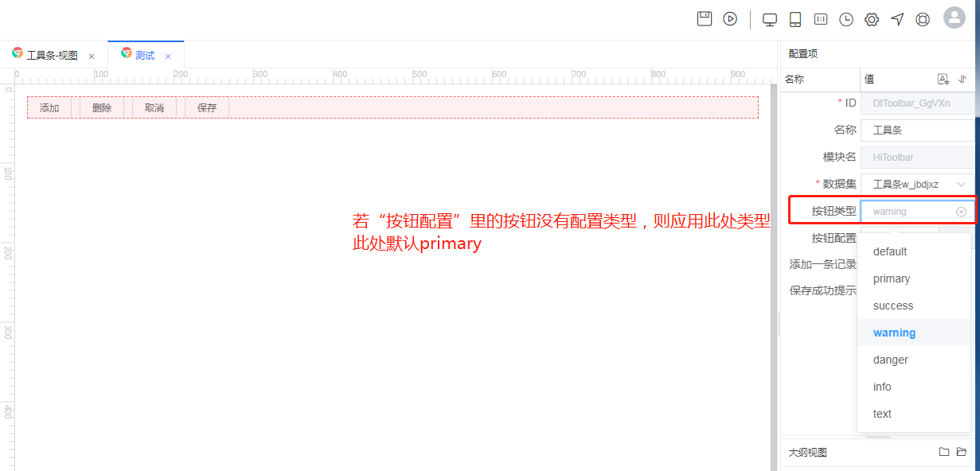Expand the 数据集 dropdown
This screenshot has height=471, width=980.
(961, 185)
